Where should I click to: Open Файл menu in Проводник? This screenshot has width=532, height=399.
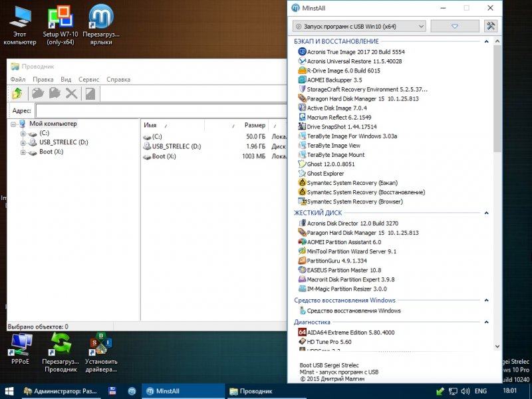18,79
